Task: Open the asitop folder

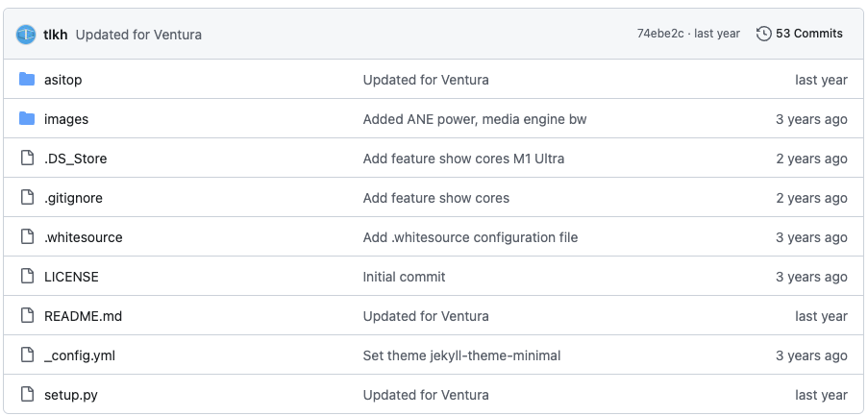Action: [63, 80]
